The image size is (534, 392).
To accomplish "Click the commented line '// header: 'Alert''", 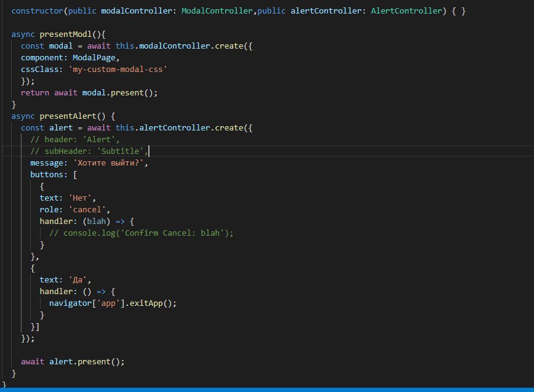I will click(75, 139).
